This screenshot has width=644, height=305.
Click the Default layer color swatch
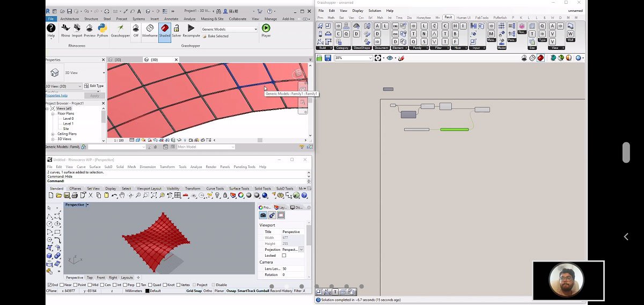[x=148, y=291]
